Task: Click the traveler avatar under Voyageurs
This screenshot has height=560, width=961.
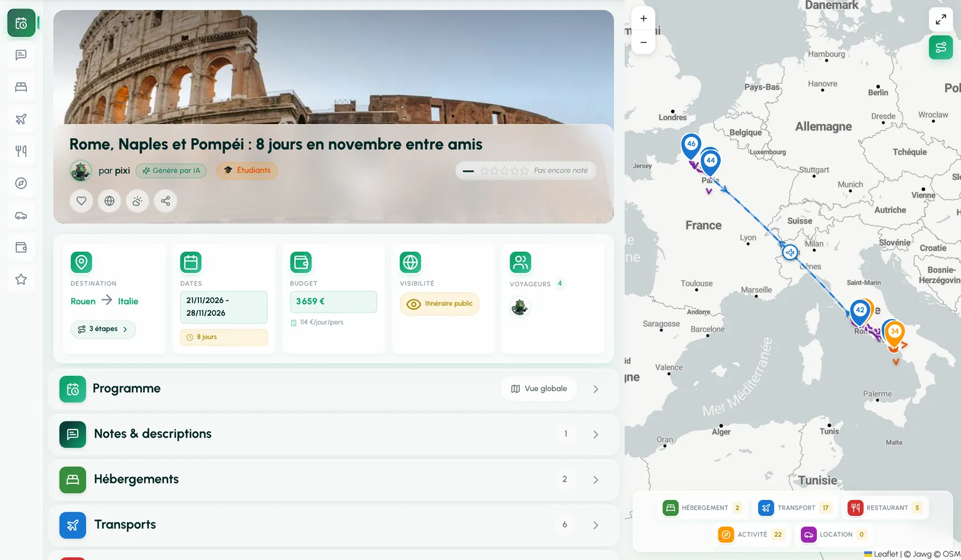Action: (x=520, y=307)
